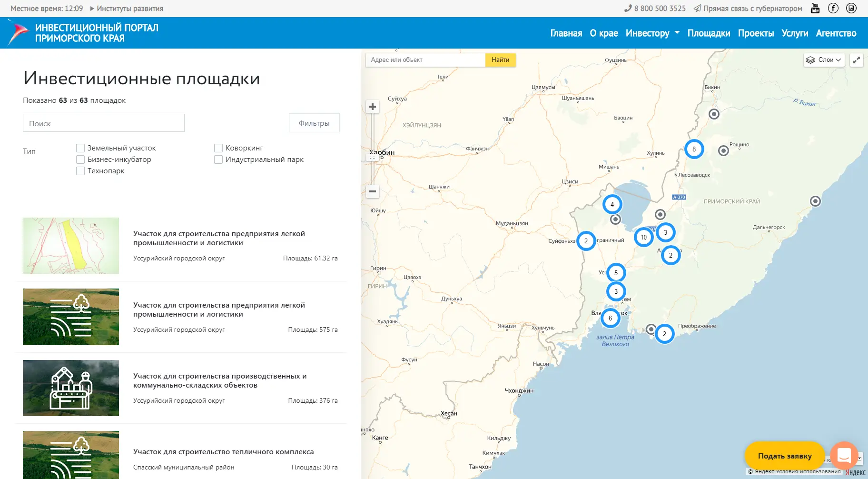This screenshot has height=479, width=868.
Task: Zoom in the map with plus button
Action: pos(373,107)
